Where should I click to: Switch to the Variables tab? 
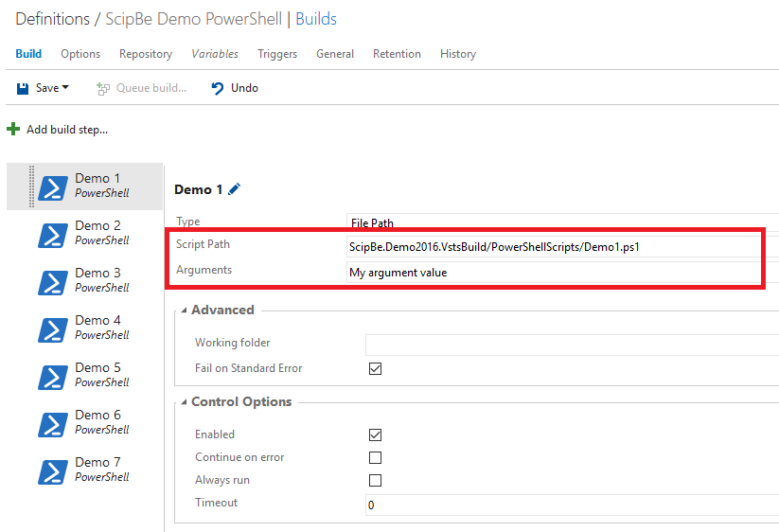(215, 54)
